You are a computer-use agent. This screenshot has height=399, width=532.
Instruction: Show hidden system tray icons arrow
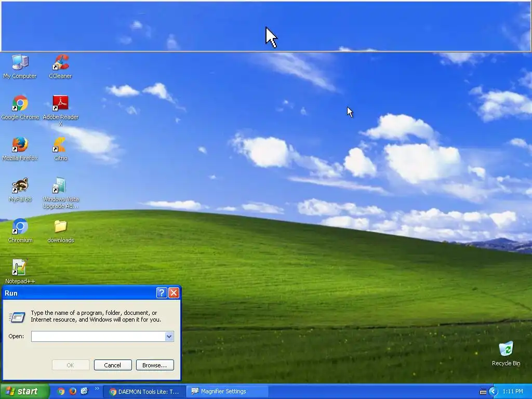tap(494, 392)
